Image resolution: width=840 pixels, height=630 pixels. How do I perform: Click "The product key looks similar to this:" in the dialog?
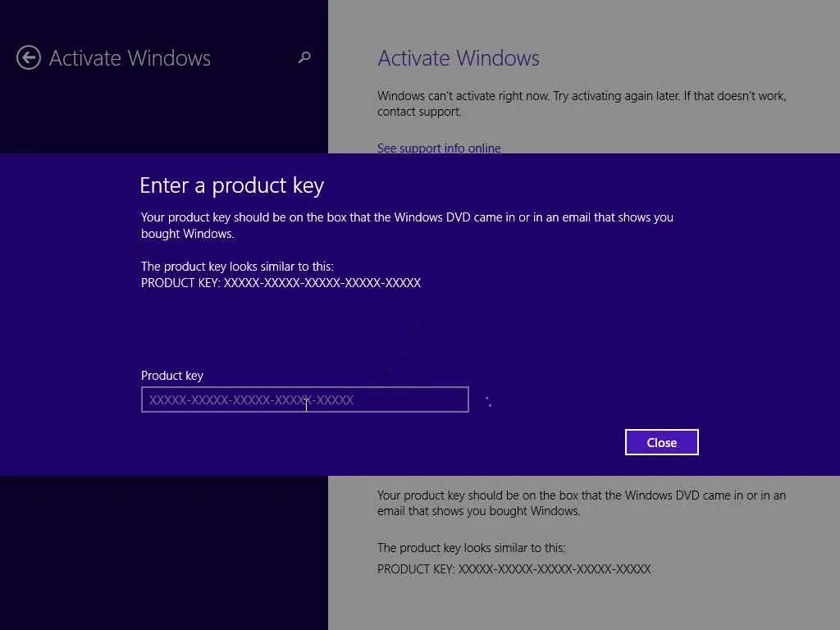(x=237, y=267)
